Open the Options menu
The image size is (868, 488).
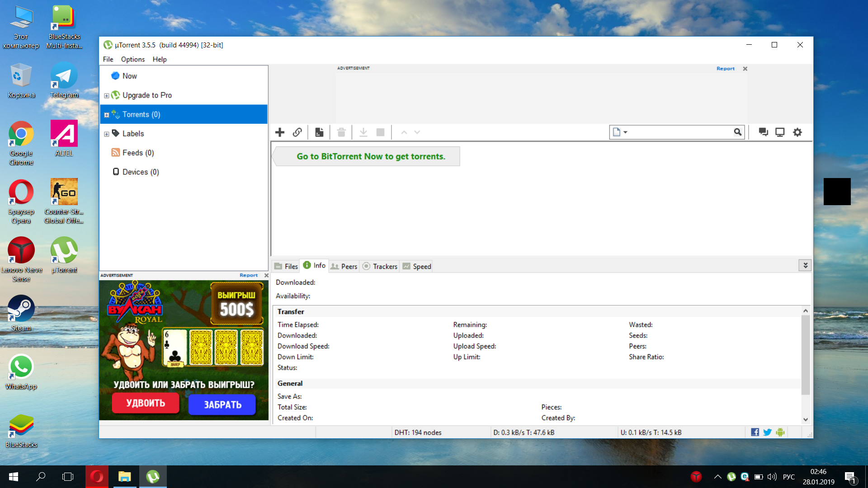point(133,59)
